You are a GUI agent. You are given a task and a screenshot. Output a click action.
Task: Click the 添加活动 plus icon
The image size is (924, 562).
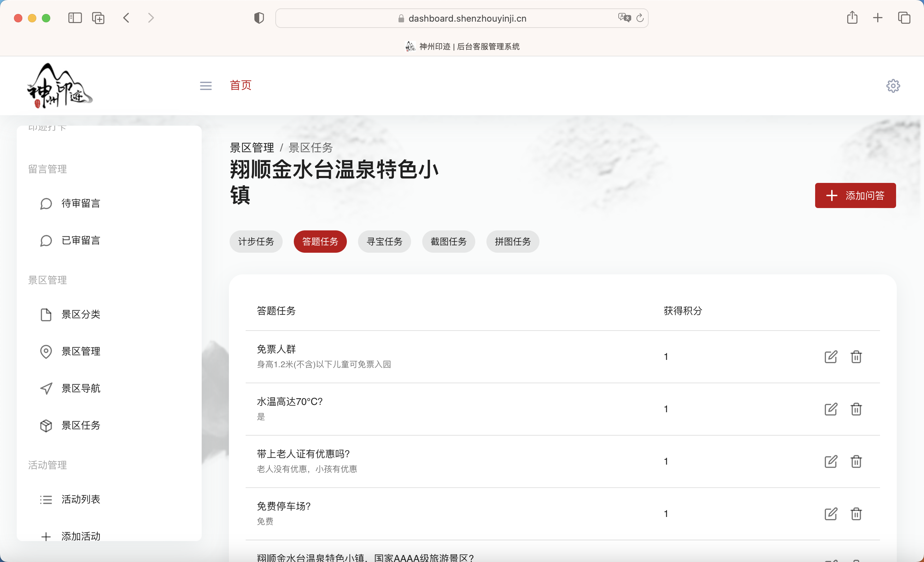46,536
